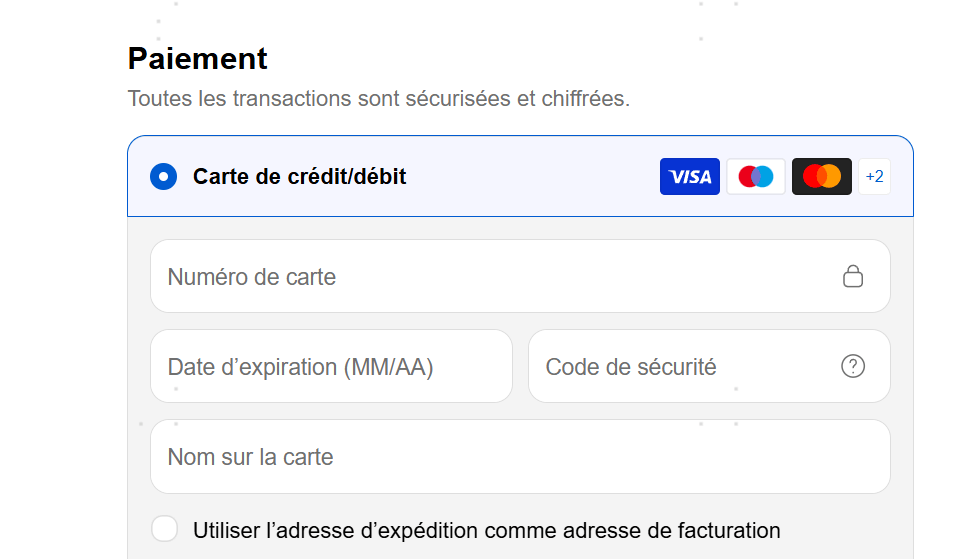Select the Nom sur la carte field

tap(520, 457)
